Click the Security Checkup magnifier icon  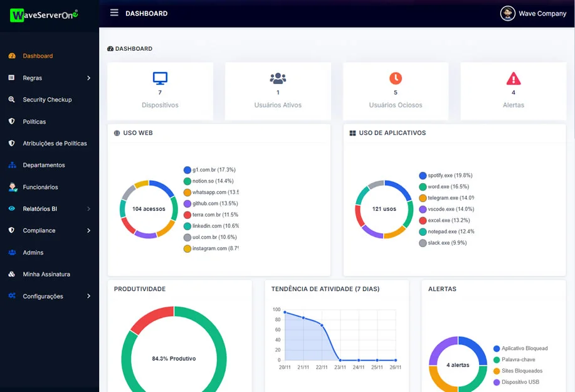(12, 100)
